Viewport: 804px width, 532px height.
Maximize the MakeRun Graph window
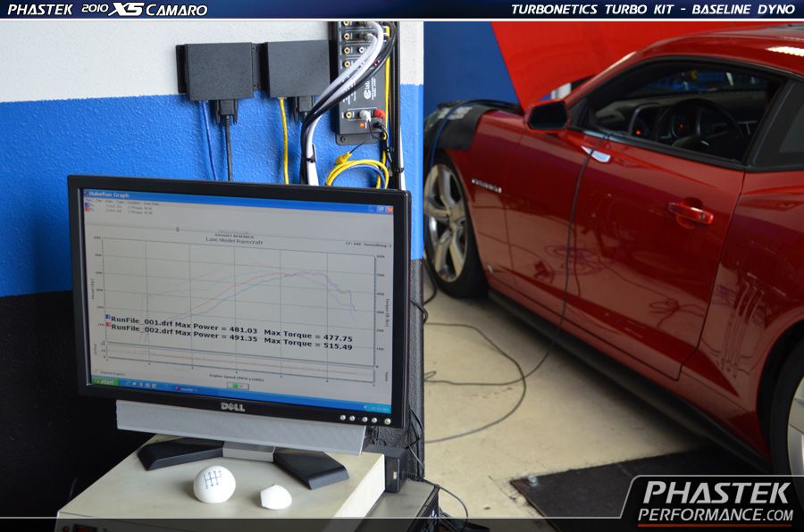[381, 209]
